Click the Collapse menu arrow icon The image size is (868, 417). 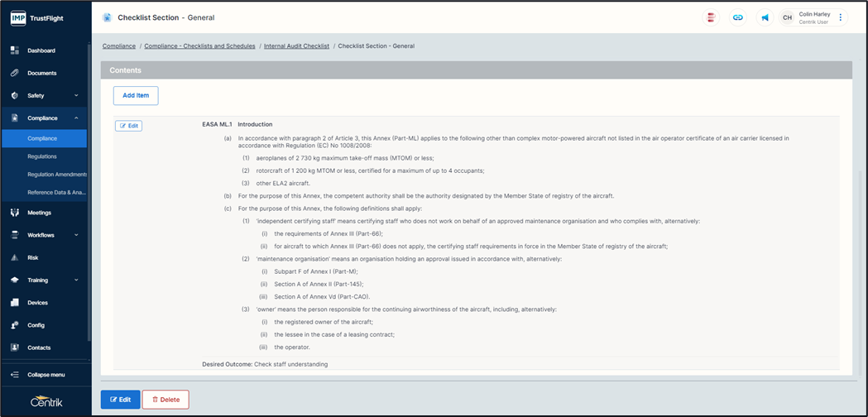(x=15, y=375)
